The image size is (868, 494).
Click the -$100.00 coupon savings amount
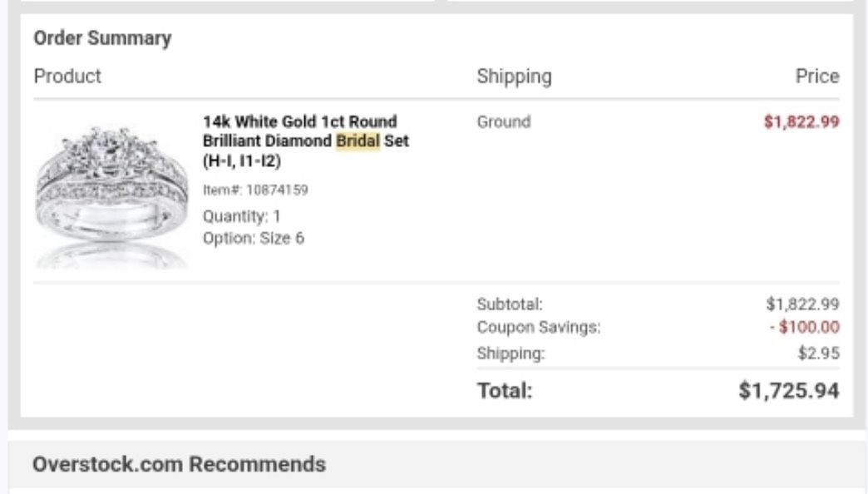click(x=804, y=328)
